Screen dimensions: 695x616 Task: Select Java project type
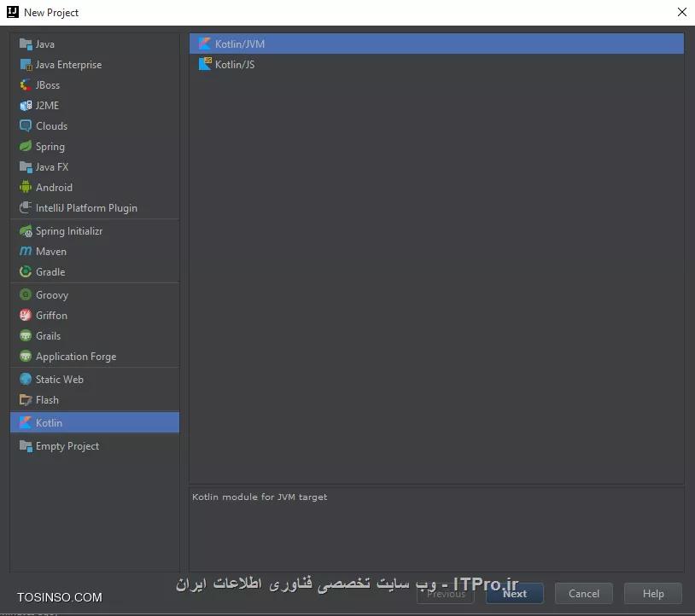coord(95,44)
